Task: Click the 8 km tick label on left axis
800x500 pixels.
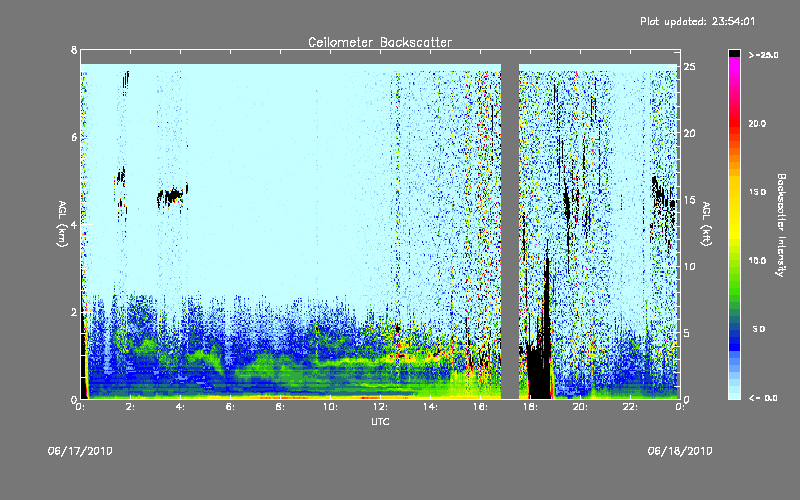Action: (x=74, y=50)
